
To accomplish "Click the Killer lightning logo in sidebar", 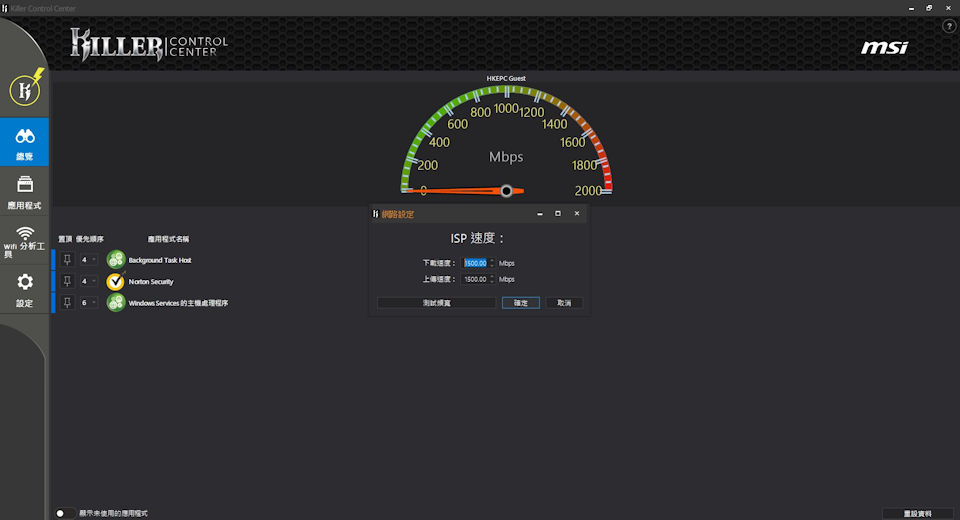I will (x=26, y=89).
